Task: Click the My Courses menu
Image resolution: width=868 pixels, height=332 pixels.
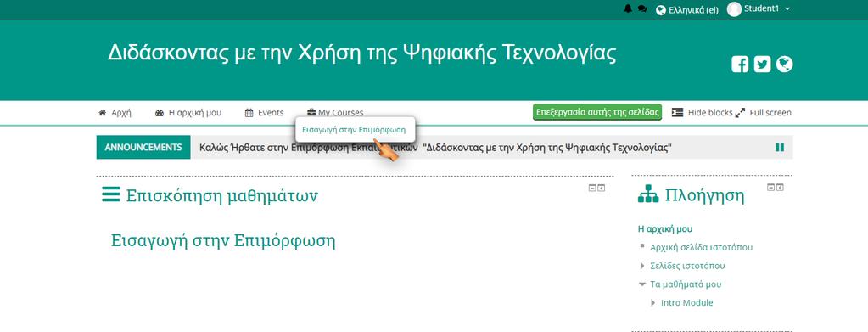Action: [335, 113]
